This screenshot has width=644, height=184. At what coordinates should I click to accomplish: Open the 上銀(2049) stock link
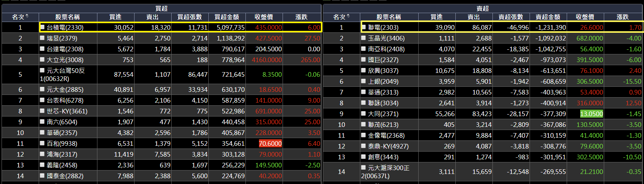coord(383,81)
